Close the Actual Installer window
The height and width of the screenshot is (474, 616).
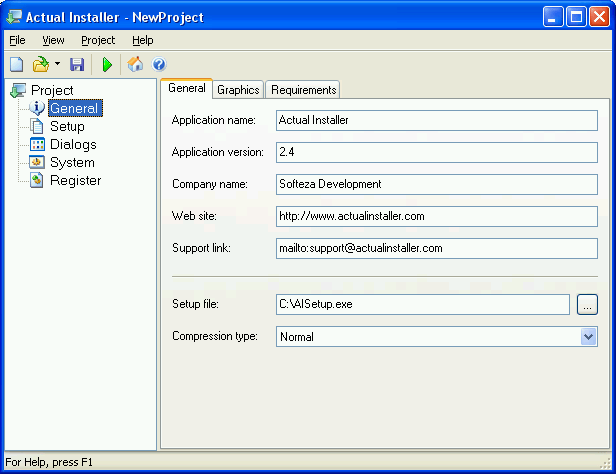click(599, 17)
